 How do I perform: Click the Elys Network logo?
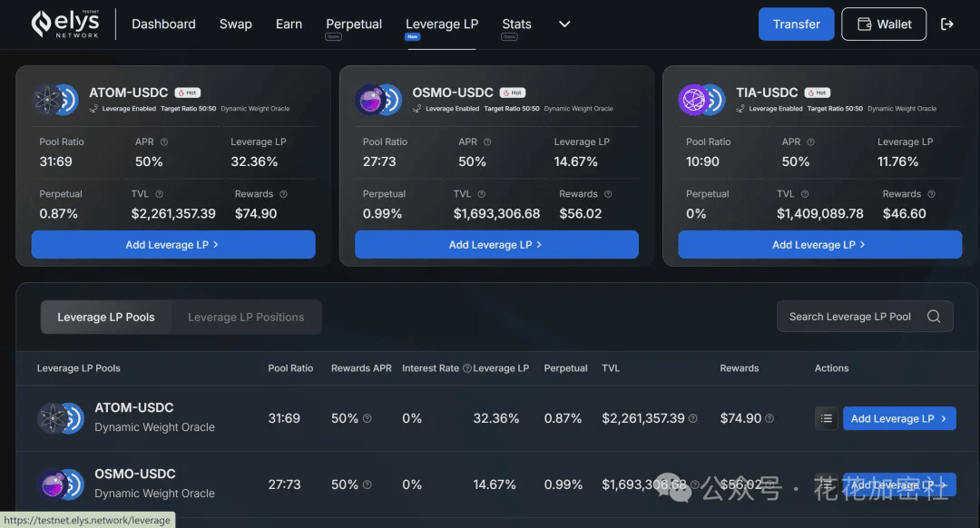coord(65,24)
